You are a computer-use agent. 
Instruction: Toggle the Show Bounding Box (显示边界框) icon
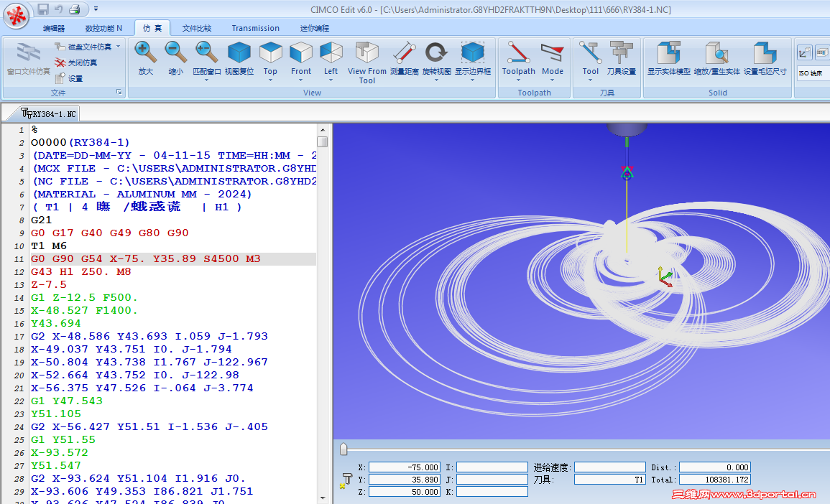pyautogui.click(x=473, y=53)
